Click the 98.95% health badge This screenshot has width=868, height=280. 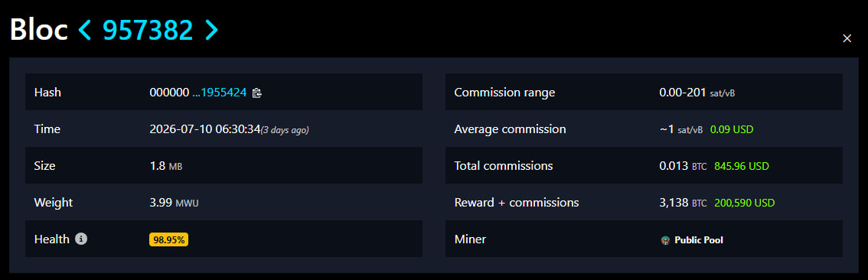pyautogui.click(x=169, y=239)
